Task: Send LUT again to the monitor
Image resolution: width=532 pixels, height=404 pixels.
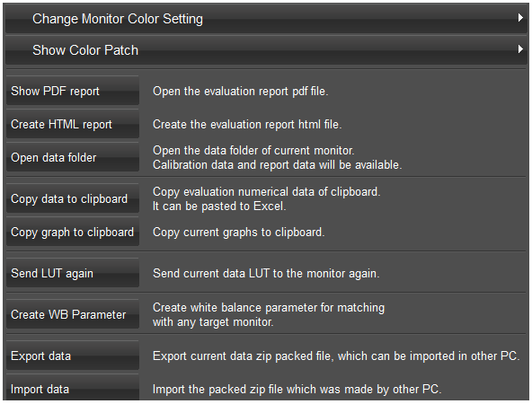Action: [73, 273]
